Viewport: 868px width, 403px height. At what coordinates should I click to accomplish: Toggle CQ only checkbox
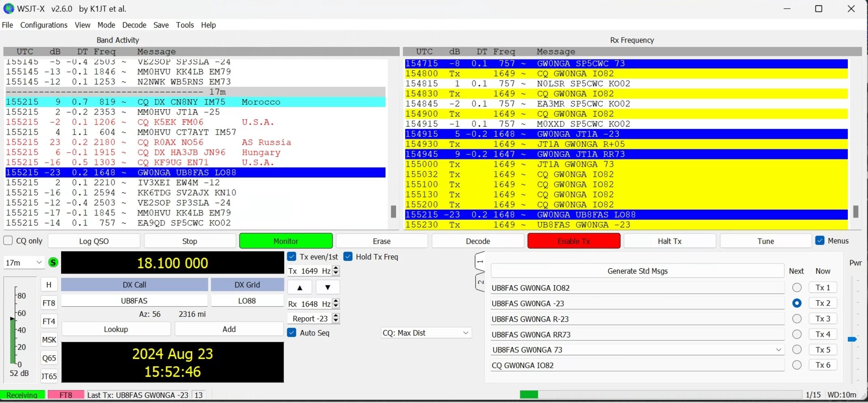click(8, 240)
